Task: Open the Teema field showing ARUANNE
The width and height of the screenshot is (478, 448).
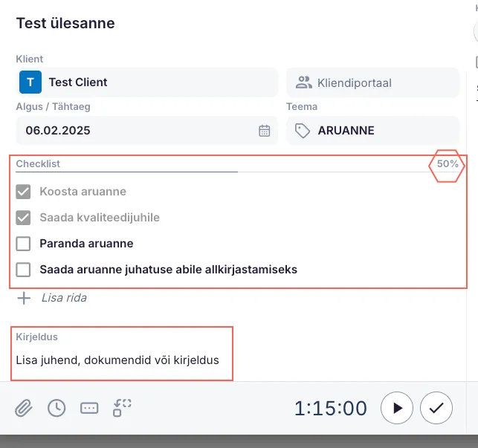Action: pos(372,131)
